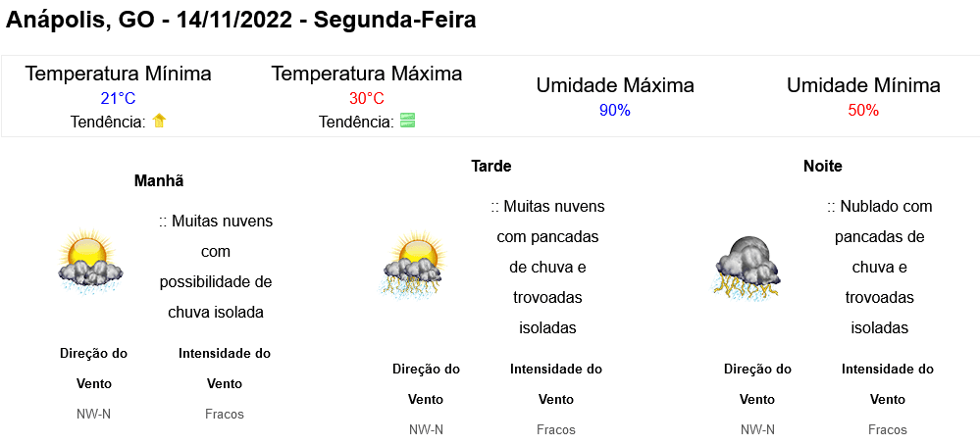Image resolution: width=980 pixels, height=445 pixels.
Task: Select the Tarde period heading
Action: [x=491, y=167]
